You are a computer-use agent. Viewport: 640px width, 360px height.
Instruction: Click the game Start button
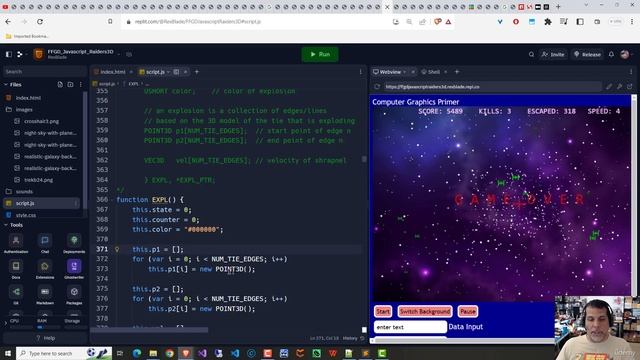coord(383,311)
